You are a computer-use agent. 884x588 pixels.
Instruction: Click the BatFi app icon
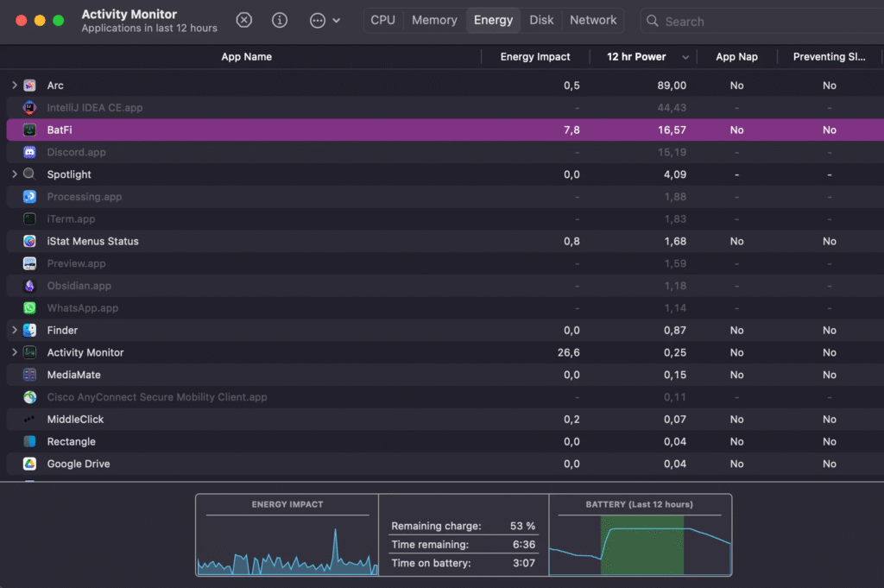click(29, 130)
